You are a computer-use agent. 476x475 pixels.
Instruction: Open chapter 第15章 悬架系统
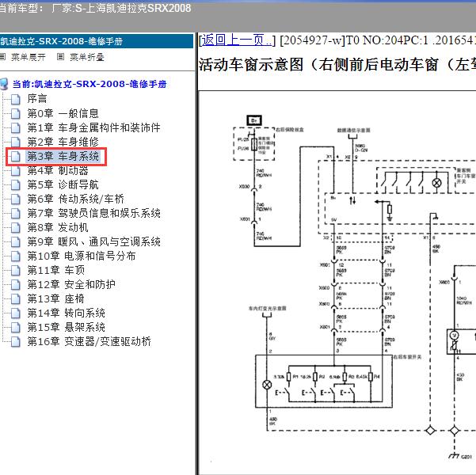pos(66,328)
